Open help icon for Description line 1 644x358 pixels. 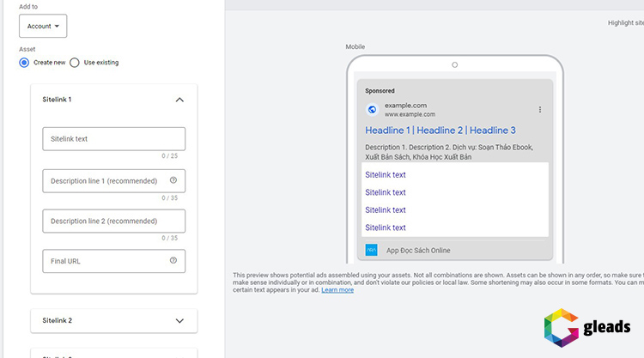[173, 181]
